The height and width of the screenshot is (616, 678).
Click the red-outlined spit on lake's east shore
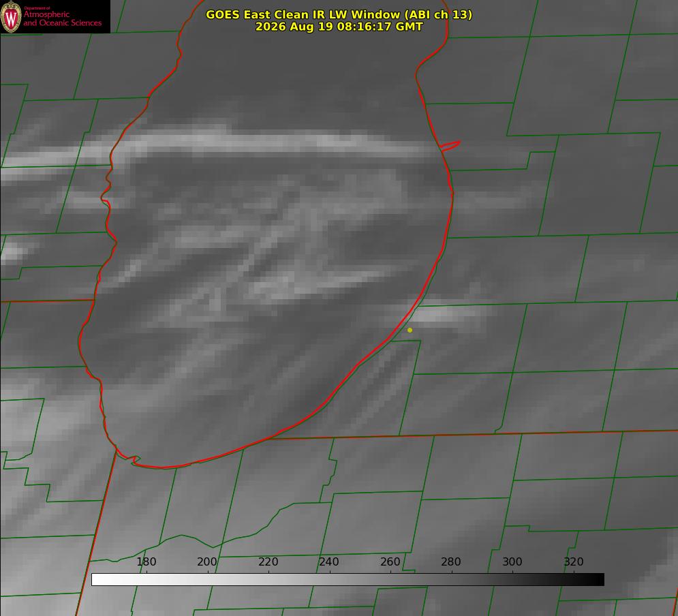click(x=450, y=146)
